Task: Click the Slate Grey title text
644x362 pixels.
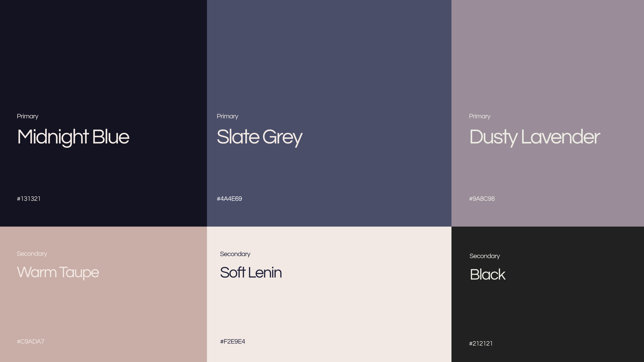Action: point(259,137)
